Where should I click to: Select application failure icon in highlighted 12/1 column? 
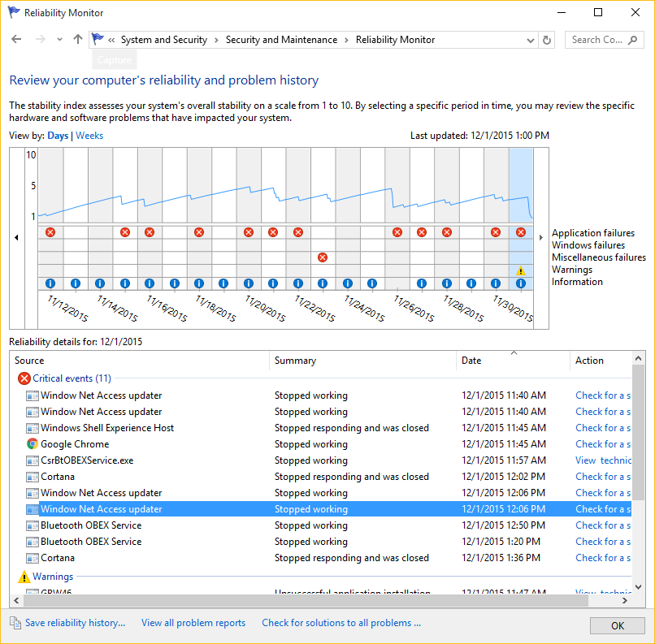point(520,232)
